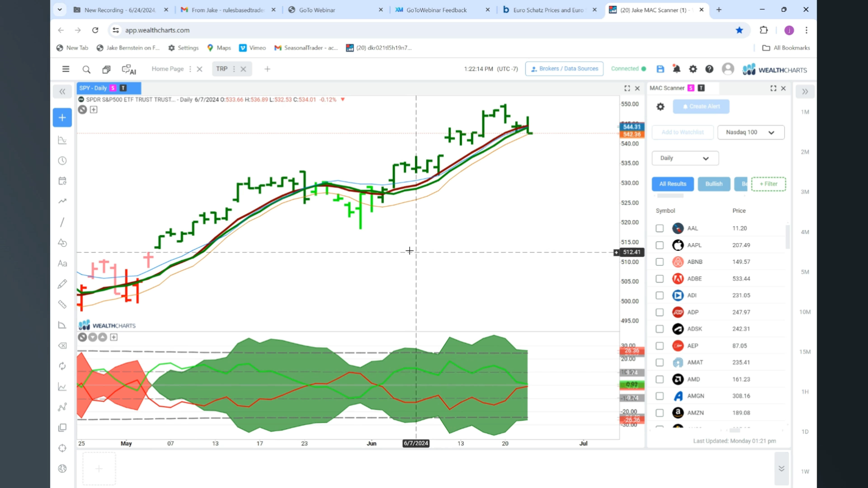Collapse the right timeframe panel chevron
Viewport: 868px width, 488px height.
[x=805, y=92]
